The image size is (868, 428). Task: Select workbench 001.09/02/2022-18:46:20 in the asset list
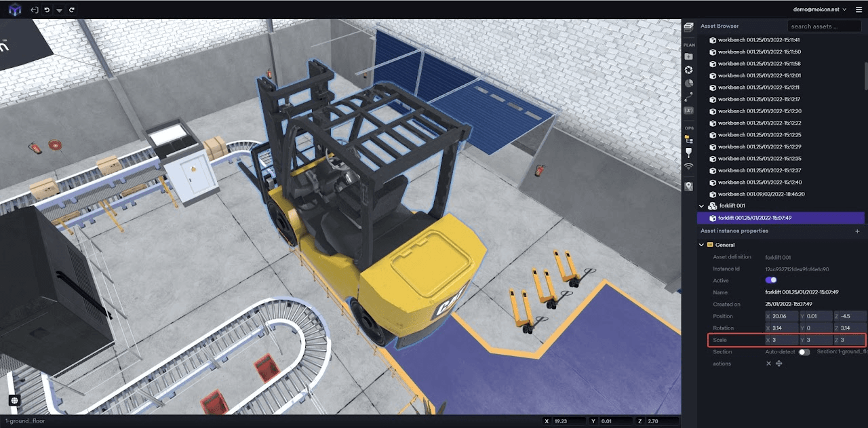(761, 194)
